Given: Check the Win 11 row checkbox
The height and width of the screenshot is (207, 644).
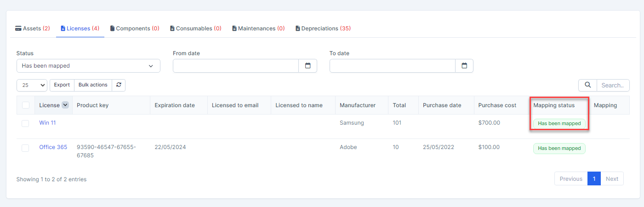Looking at the screenshot, I should 25,123.
